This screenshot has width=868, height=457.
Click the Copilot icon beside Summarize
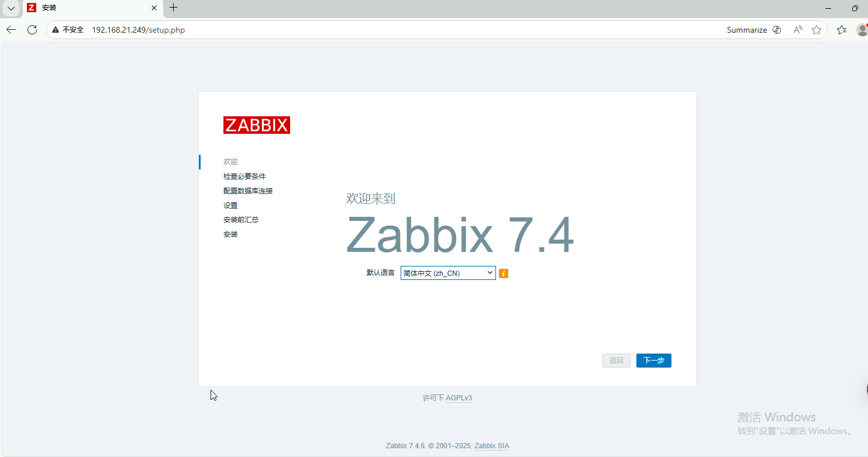click(x=777, y=30)
